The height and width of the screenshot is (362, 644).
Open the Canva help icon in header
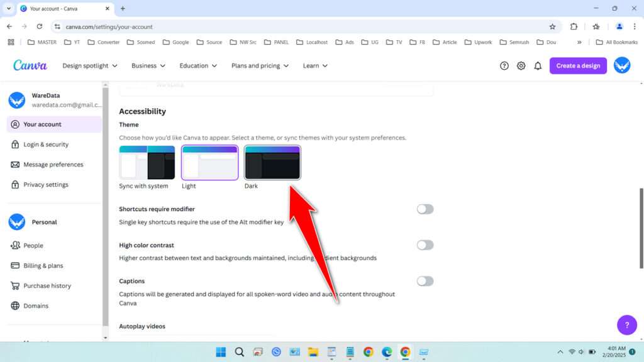[x=504, y=65]
